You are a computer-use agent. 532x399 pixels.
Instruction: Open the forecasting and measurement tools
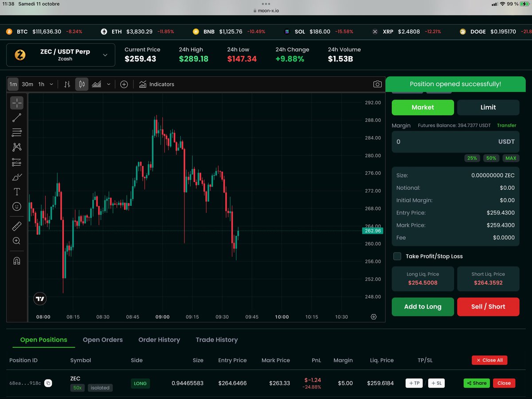tap(17, 162)
